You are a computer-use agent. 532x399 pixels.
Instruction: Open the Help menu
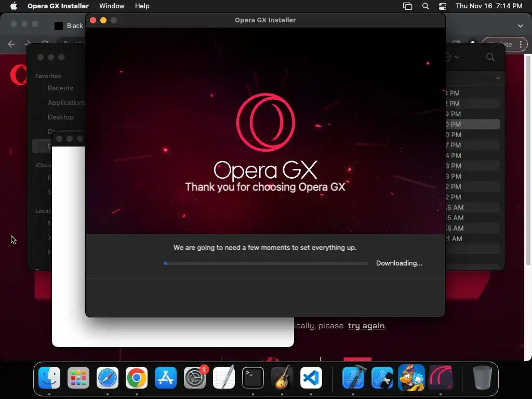coord(142,6)
